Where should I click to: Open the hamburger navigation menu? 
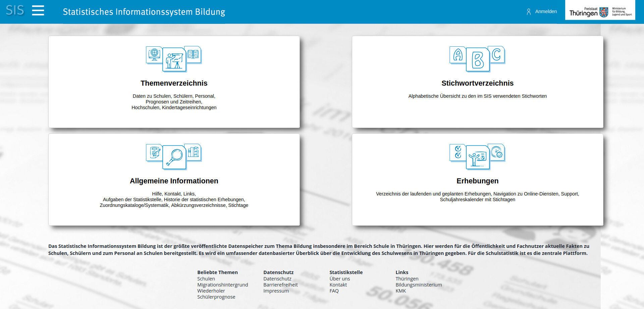pyautogui.click(x=38, y=10)
